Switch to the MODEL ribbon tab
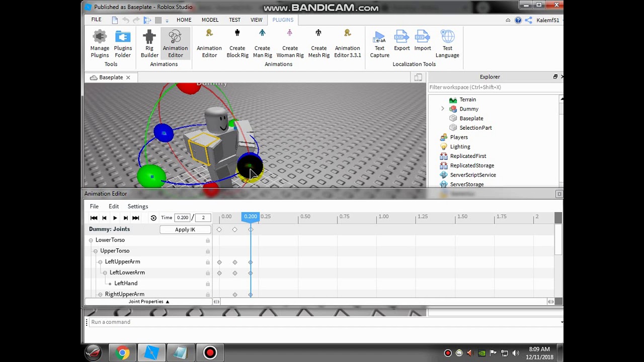 click(210, 20)
